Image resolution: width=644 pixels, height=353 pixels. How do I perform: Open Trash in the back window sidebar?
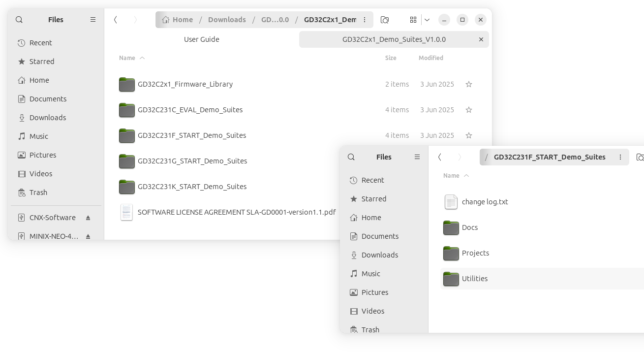click(56, 193)
